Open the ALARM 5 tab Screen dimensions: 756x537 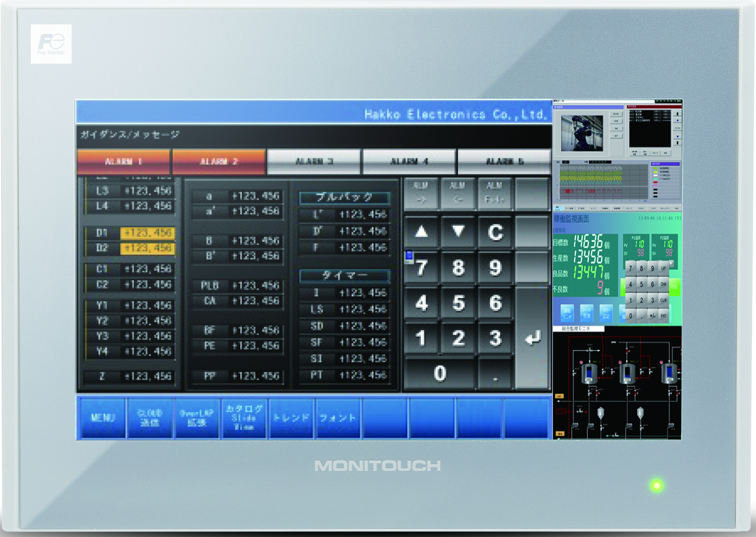pyautogui.click(x=504, y=161)
